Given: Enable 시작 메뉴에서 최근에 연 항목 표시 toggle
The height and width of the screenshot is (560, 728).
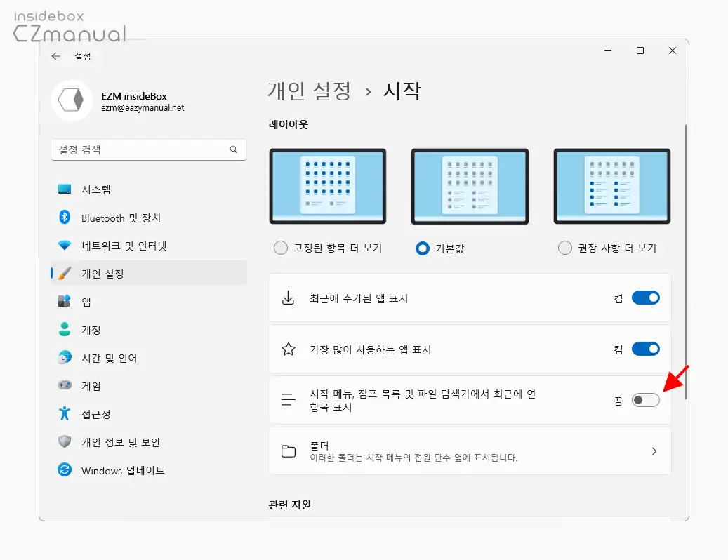Looking at the screenshot, I should coord(644,399).
